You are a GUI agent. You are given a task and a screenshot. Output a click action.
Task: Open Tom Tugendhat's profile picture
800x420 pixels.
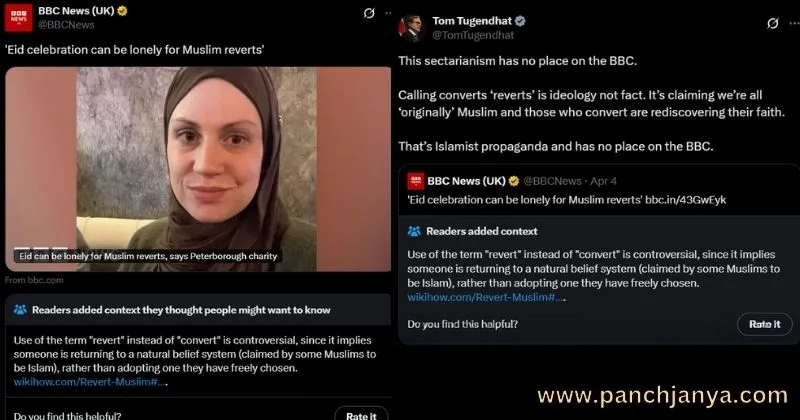pyautogui.click(x=412, y=28)
